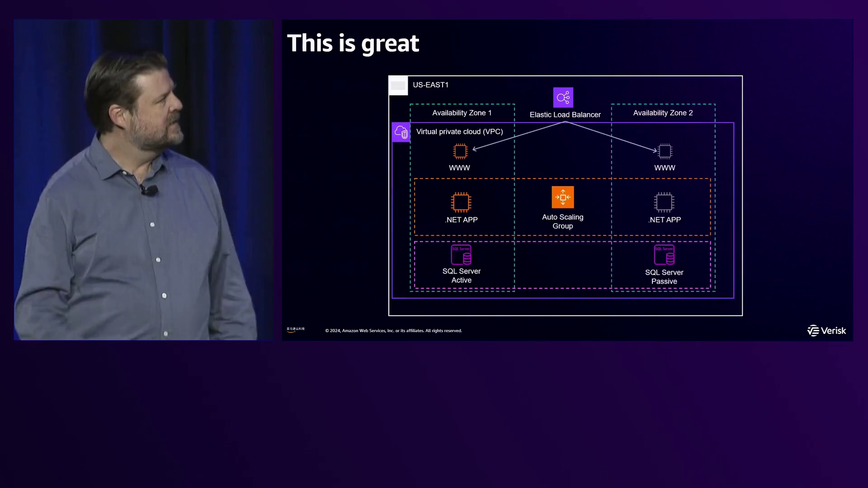Click the orange WWW instance icon
Screen dimensions: 868x488
coord(460,151)
